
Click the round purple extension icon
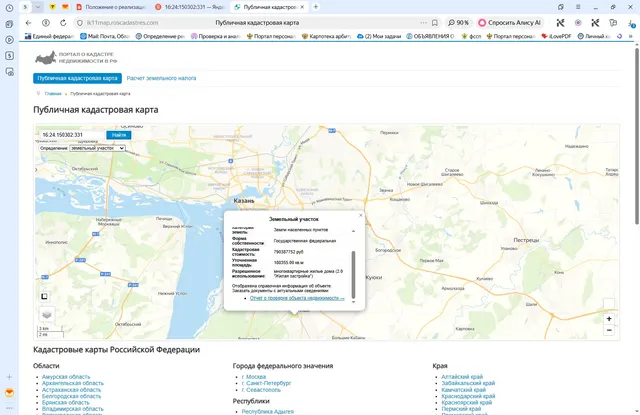pos(578,23)
